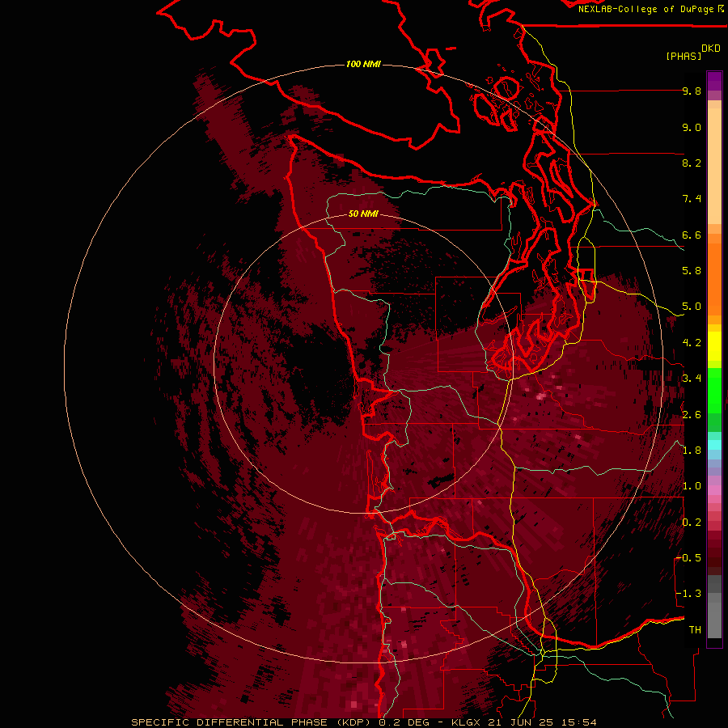
Task: Click the cyan segment of the color bar
Action: coord(714,445)
